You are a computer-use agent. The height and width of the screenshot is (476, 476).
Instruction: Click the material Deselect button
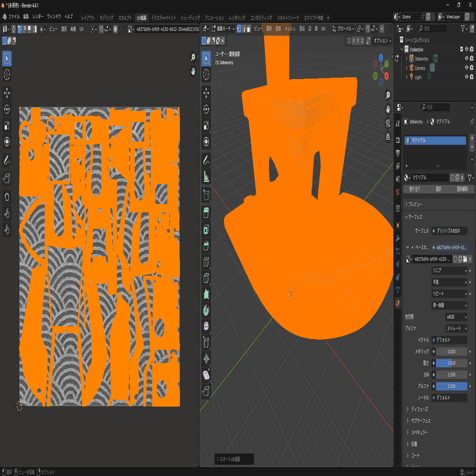click(462, 189)
